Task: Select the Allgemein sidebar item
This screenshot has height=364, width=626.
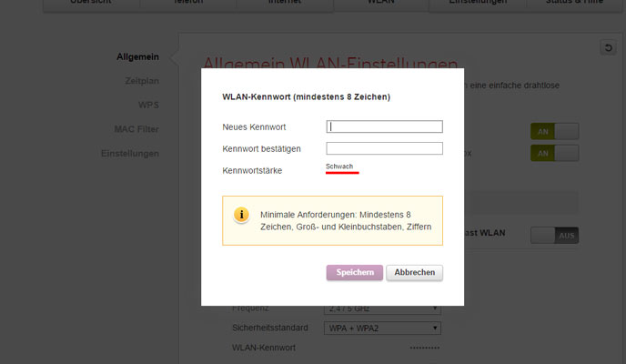Action: tap(137, 57)
